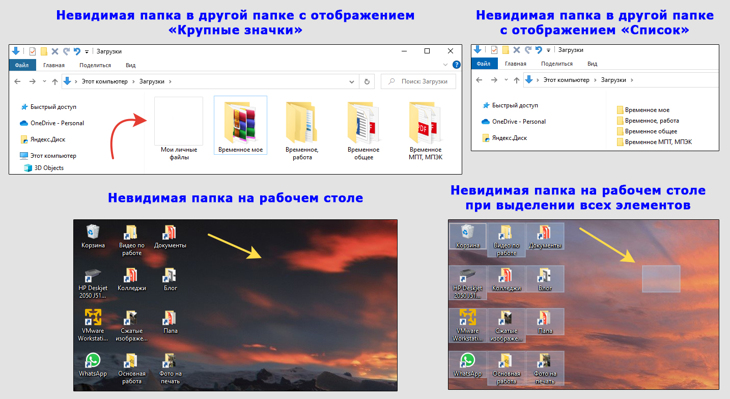Image resolution: width=730 pixels, height=399 pixels.
Task: Switch to Вид tab in large-icons Explorer
Action: 130,65
